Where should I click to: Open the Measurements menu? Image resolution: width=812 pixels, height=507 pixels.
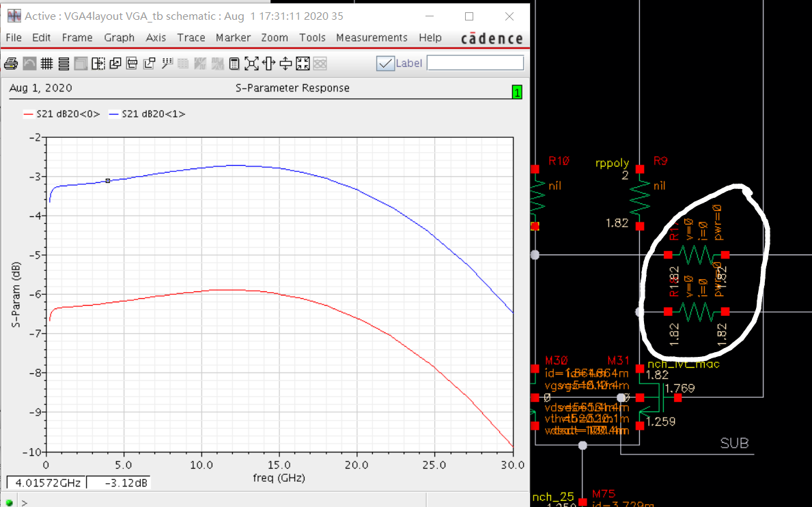(x=372, y=38)
